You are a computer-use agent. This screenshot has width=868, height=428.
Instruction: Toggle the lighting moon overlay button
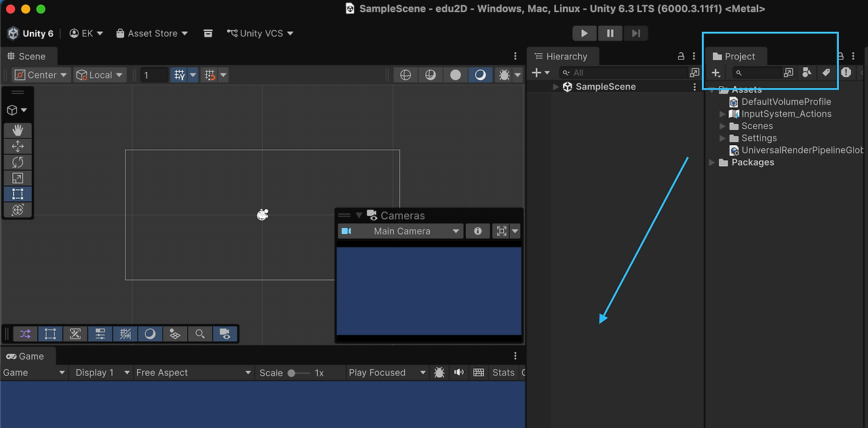click(x=150, y=334)
